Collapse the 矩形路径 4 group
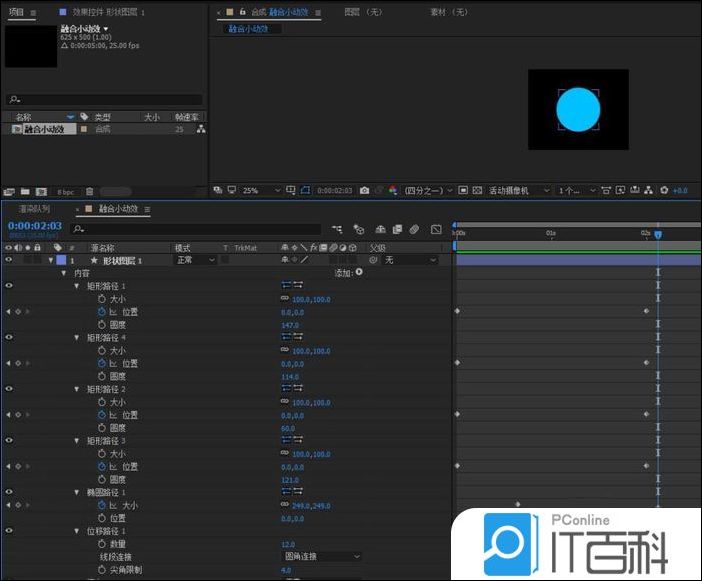This screenshot has width=702, height=581. click(77, 338)
